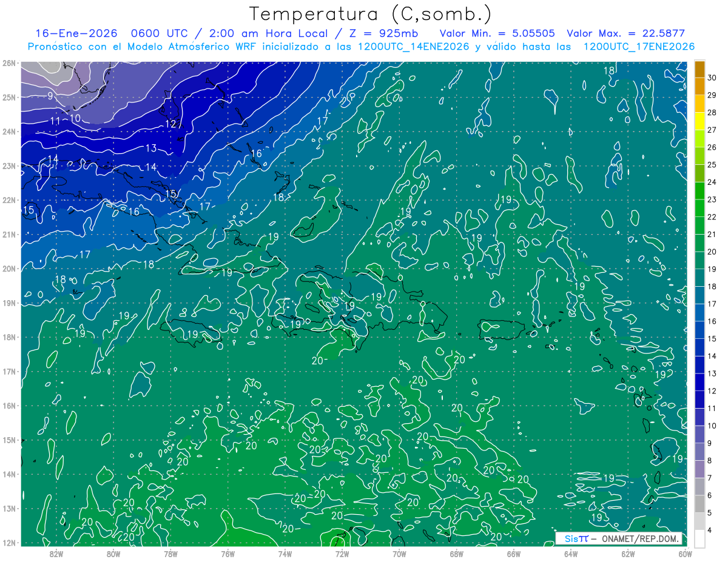Click the longitude axis label '74W'
The height and width of the screenshot is (562, 728).
[x=285, y=554]
